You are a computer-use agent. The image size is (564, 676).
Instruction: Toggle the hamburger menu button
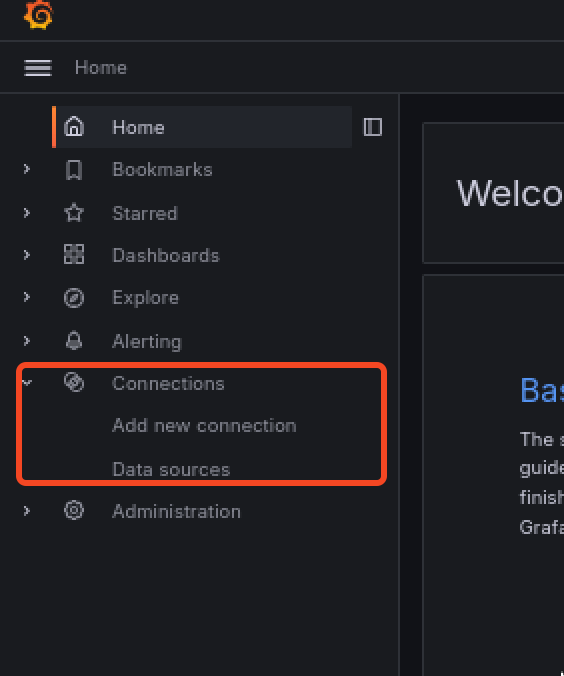38,68
